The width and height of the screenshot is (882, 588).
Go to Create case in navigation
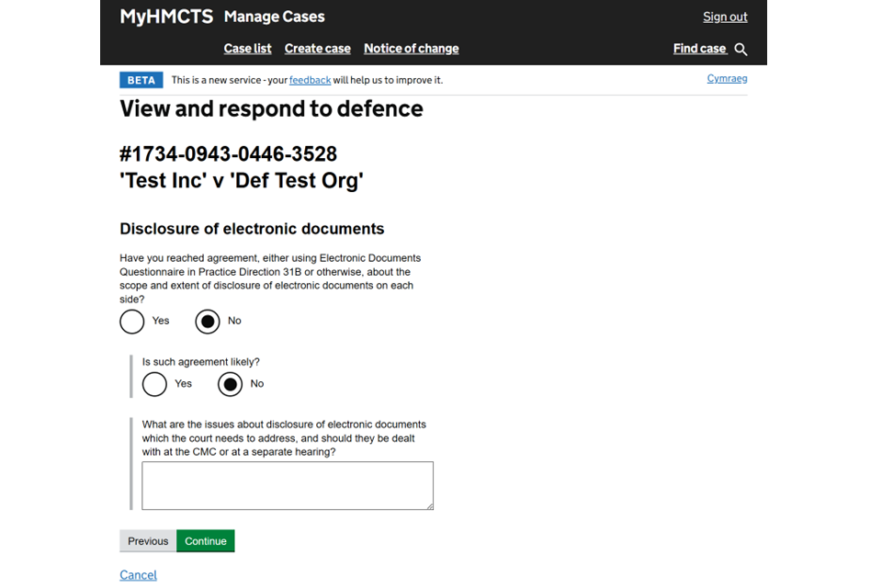[x=317, y=49]
